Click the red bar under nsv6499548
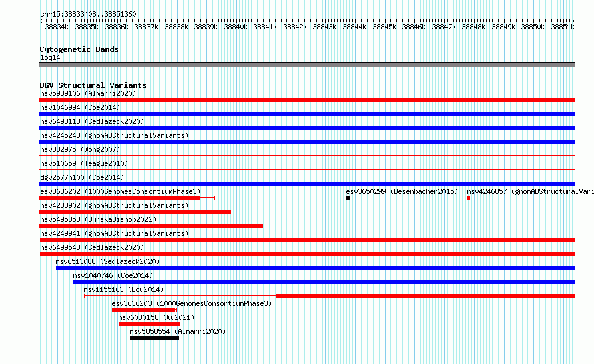 coord(307,254)
